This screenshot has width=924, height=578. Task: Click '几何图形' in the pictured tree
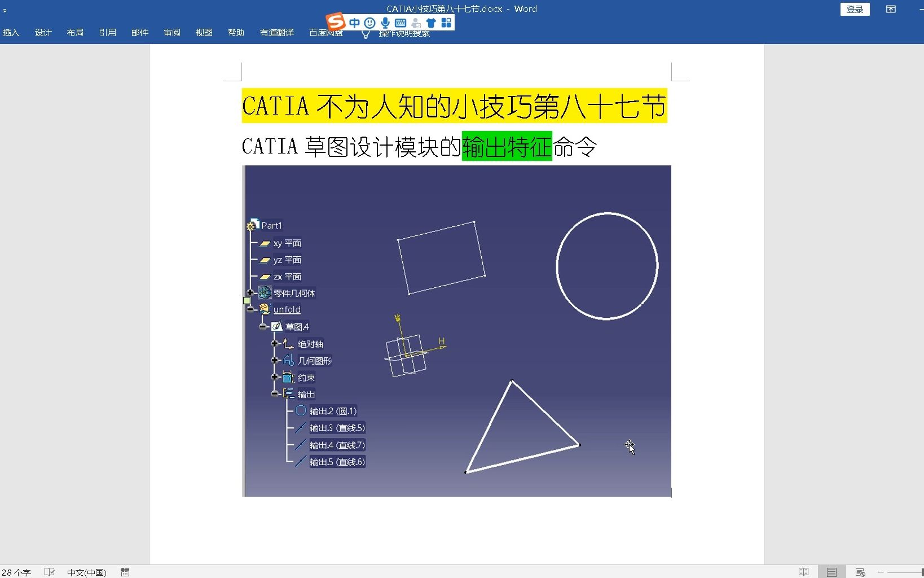click(x=315, y=361)
